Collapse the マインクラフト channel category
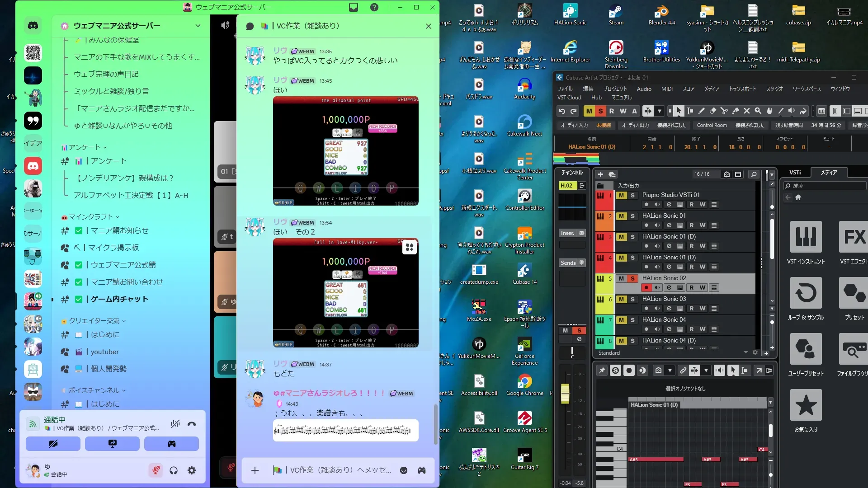868x488 pixels. [x=90, y=217]
